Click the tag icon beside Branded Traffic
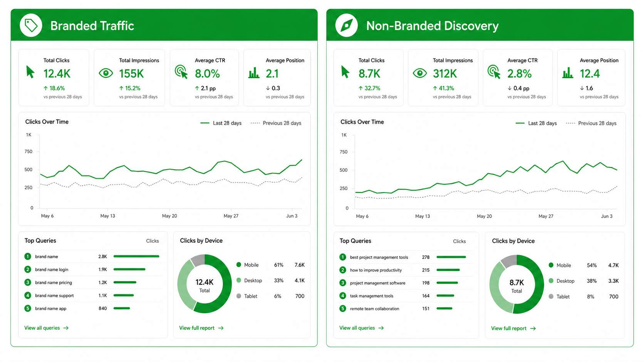 tap(31, 25)
